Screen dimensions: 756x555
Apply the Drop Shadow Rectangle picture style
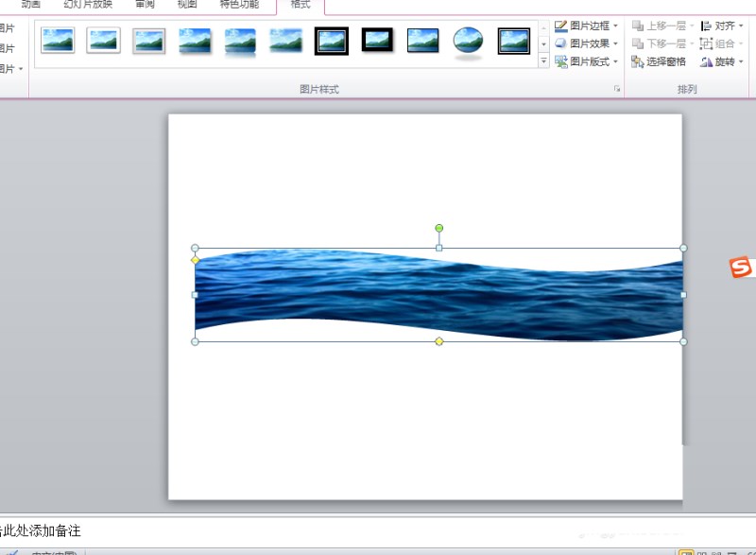pyautogui.click(x=195, y=41)
